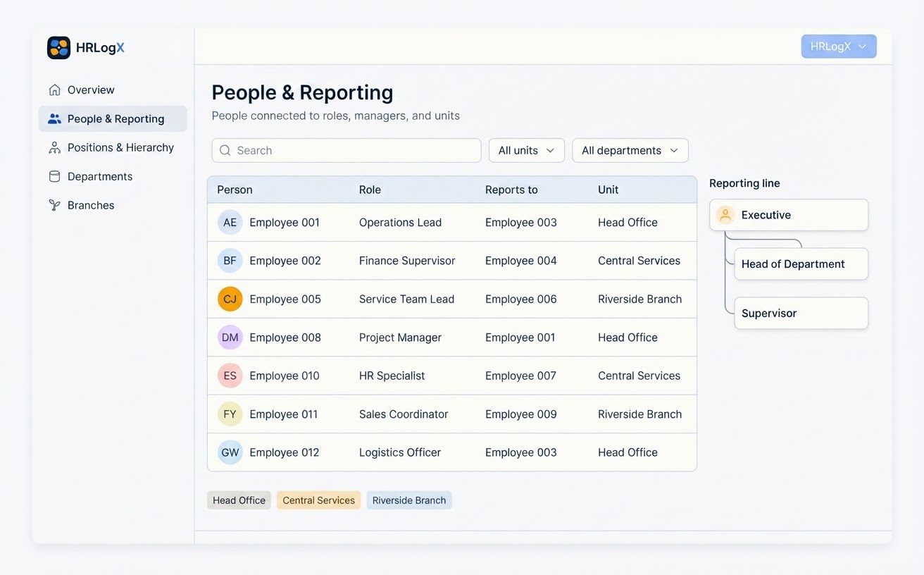Screen dimensions: 924x575
Task: Filter by Head Office tag
Action: tap(239, 500)
